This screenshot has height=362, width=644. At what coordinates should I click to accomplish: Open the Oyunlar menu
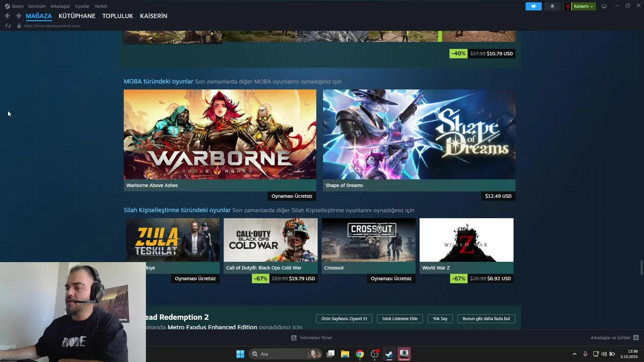click(x=83, y=6)
